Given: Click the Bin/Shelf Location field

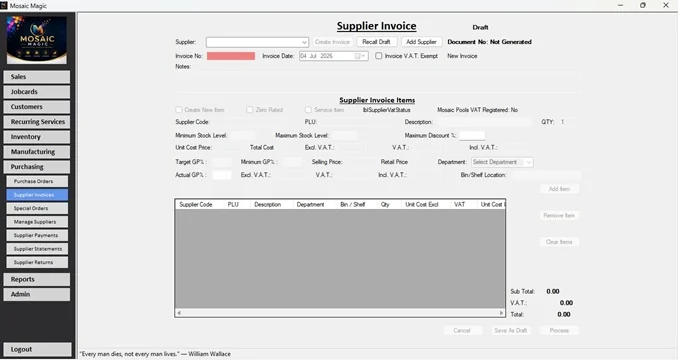Looking at the screenshot, I should click(x=545, y=175).
